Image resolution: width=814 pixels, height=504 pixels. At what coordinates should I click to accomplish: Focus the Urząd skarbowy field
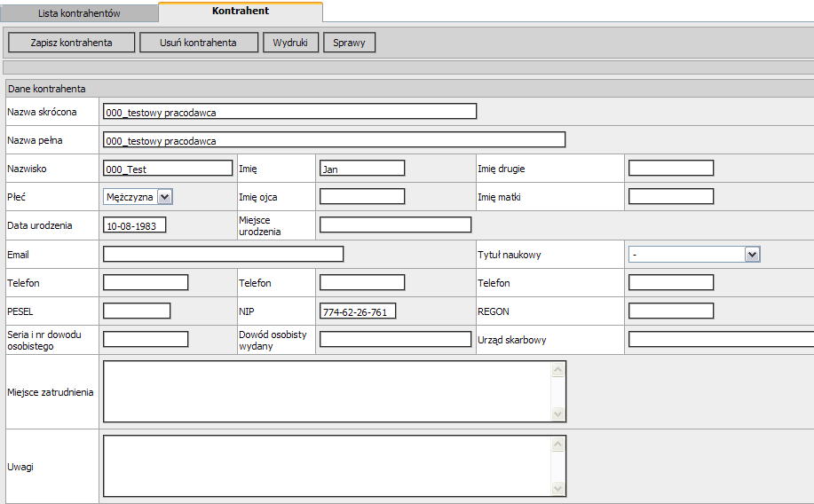click(721, 340)
